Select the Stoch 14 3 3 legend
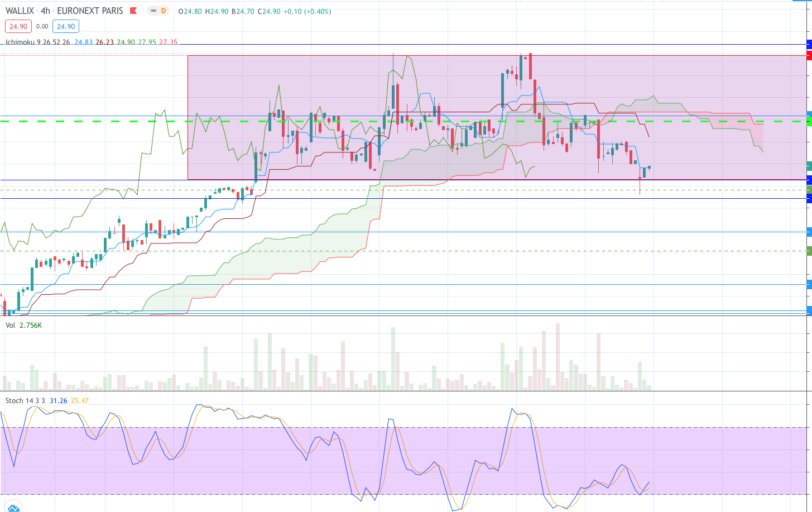Image resolution: width=812 pixels, height=512 pixels. click(25, 400)
